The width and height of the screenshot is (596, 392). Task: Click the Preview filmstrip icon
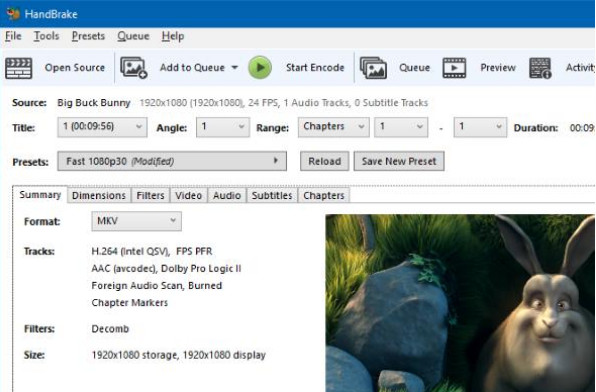(454, 68)
